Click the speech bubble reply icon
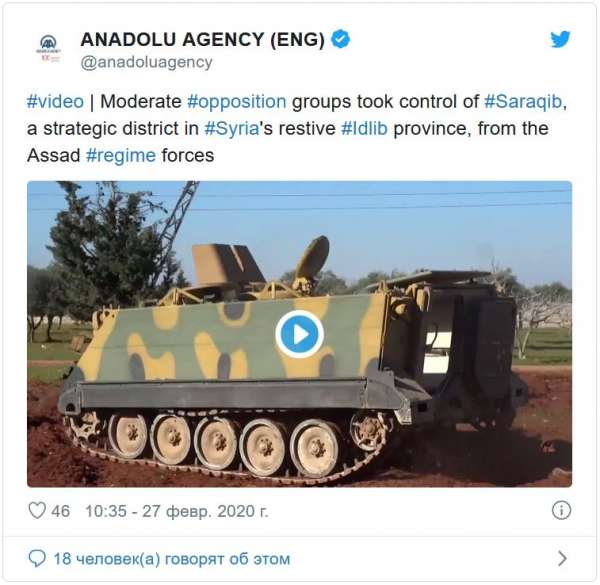Viewport: 600px width, 585px height. 37,559
